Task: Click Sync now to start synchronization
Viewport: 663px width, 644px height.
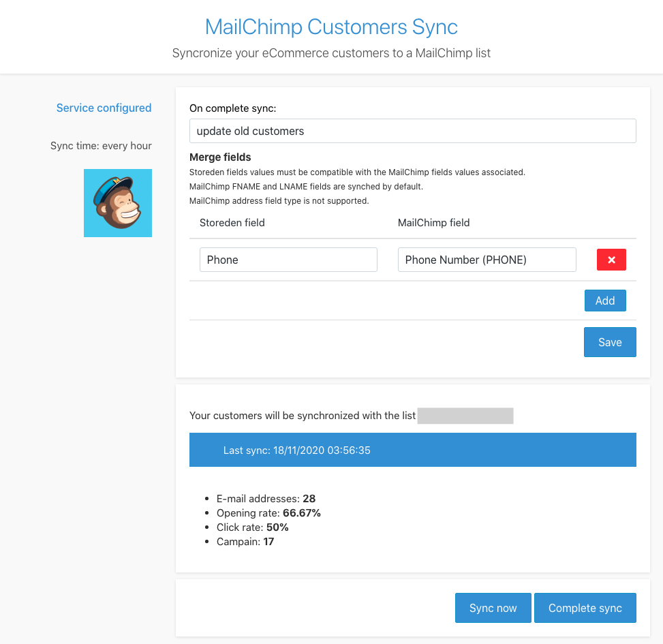Action: pos(493,607)
